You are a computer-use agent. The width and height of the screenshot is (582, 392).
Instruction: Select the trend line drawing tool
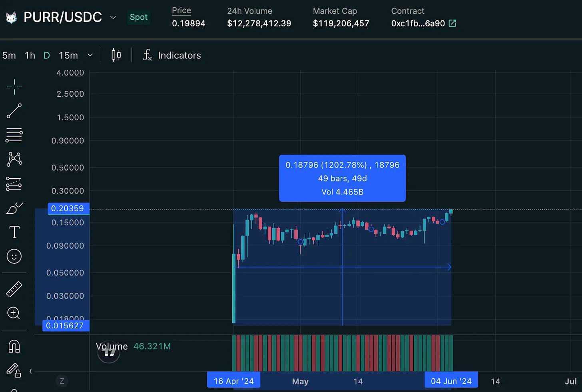click(x=14, y=111)
